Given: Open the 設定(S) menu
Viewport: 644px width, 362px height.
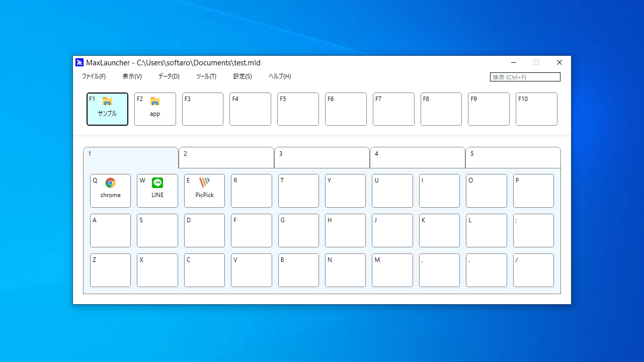Looking at the screenshot, I should (242, 76).
